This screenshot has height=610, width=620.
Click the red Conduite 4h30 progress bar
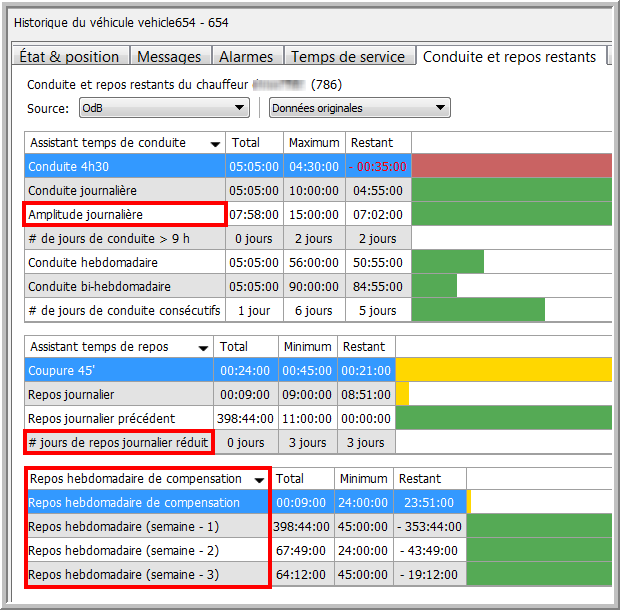point(511,166)
